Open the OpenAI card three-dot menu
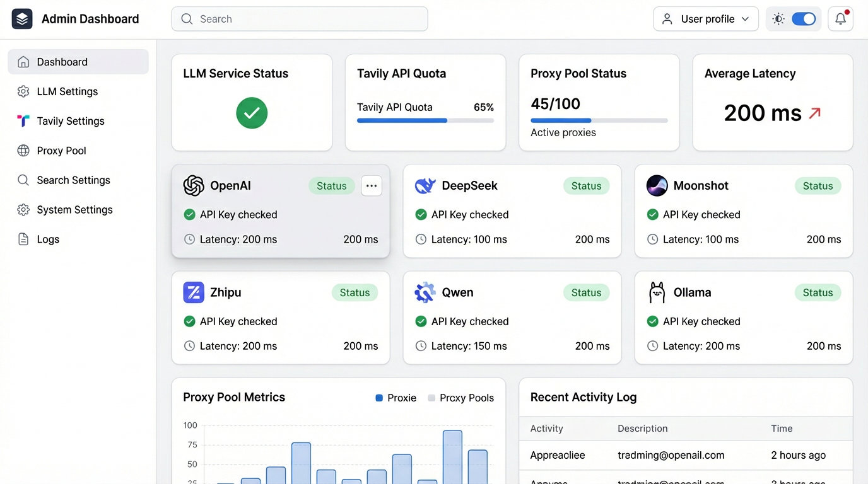The height and width of the screenshot is (484, 868). point(372,186)
